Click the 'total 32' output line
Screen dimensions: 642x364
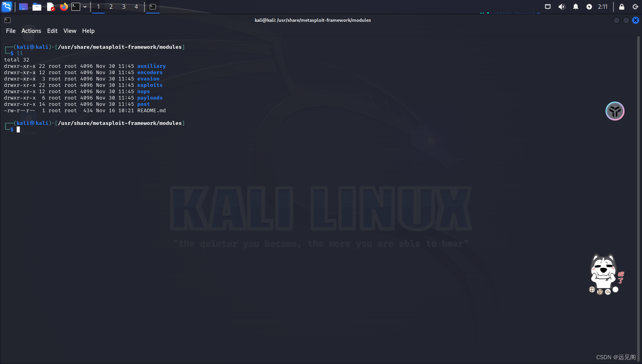coord(17,60)
